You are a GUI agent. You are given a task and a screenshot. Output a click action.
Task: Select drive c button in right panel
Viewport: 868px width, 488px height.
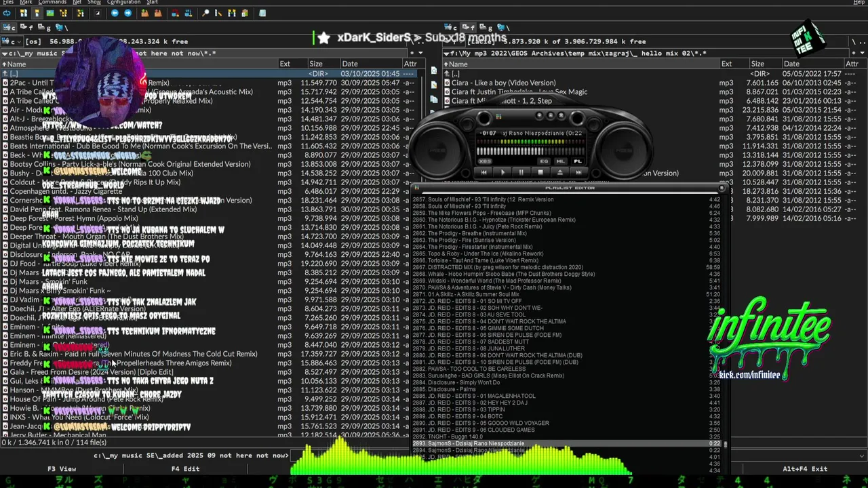point(450,28)
